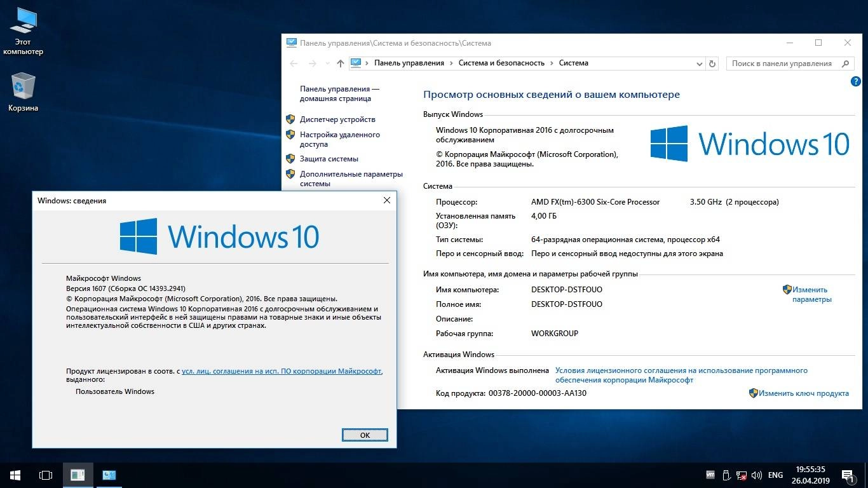This screenshot has height=488, width=868.
Task: Click shield icon beside Изменить параметры
Action: 787,289
